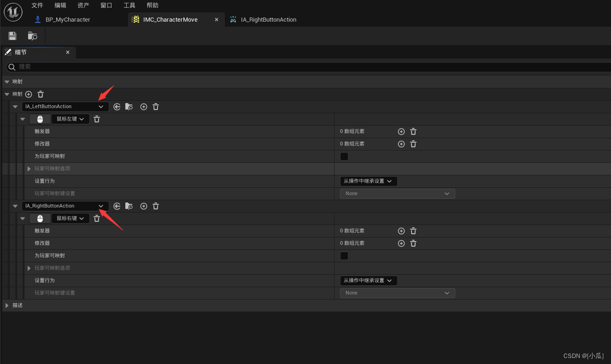Open the 从操作中继承设置 dropdown under 鼠标左键
This screenshot has height=364, width=611.
click(x=369, y=181)
